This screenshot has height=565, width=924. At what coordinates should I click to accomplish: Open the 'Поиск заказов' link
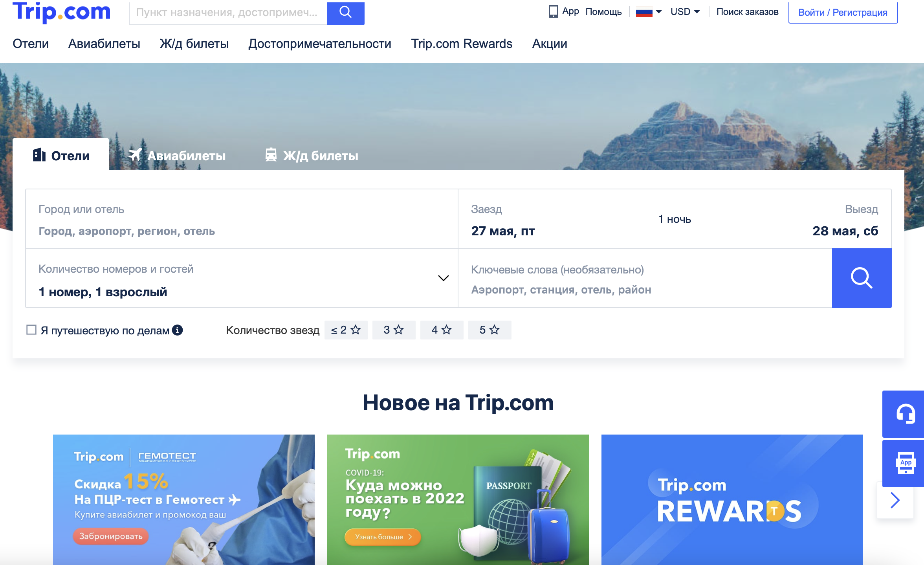tap(747, 12)
